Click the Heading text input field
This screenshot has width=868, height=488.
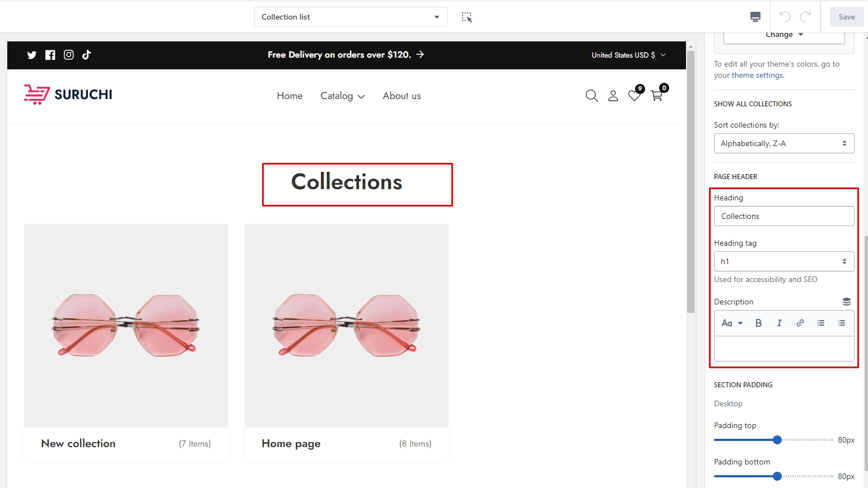783,216
